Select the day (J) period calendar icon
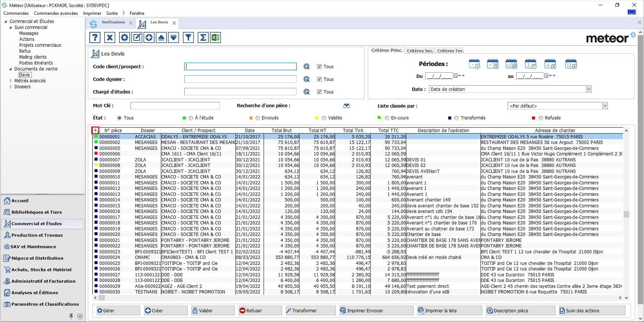The width and height of the screenshot is (644, 322). 474,64
